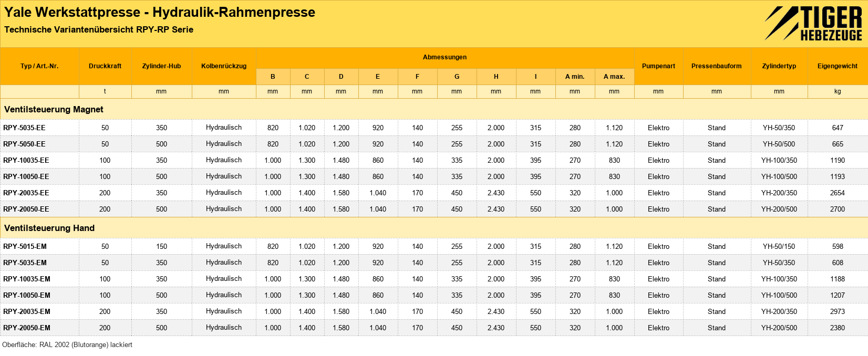Click the 'Druckkraft' column header

click(105, 66)
